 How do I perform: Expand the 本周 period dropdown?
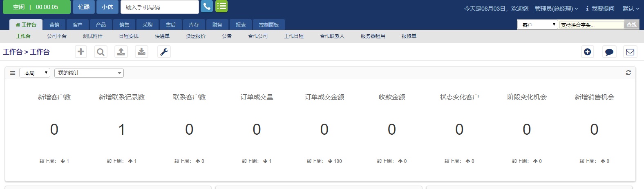[x=35, y=73]
